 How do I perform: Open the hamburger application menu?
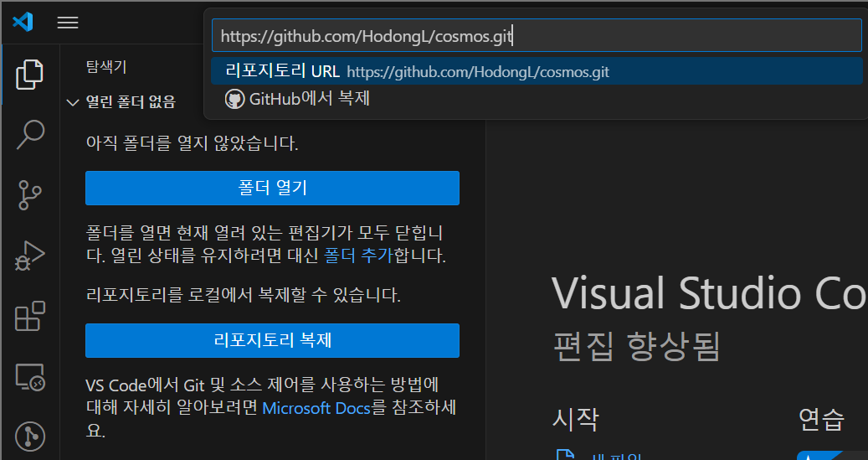click(68, 22)
